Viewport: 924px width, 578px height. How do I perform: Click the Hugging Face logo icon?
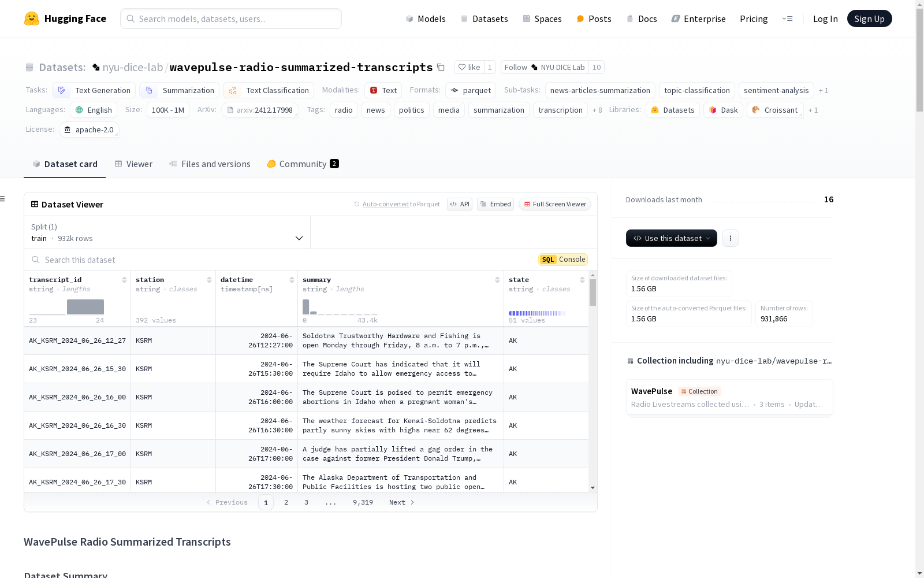pos(32,18)
